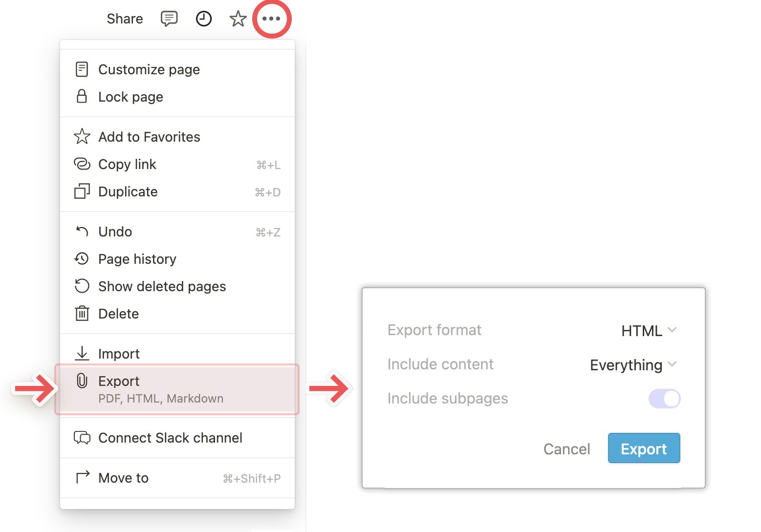Image resolution: width=761 pixels, height=532 pixels.
Task: Click the Move to arrow icon
Action: 83,477
